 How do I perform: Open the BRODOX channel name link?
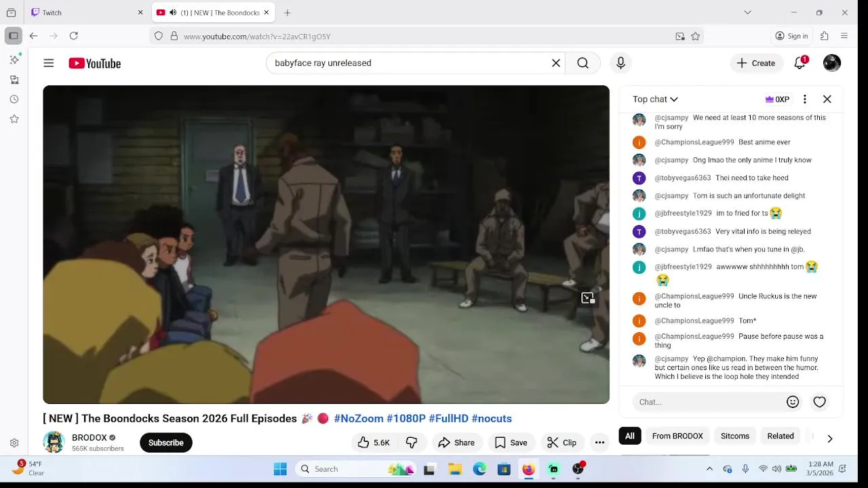tap(90, 438)
